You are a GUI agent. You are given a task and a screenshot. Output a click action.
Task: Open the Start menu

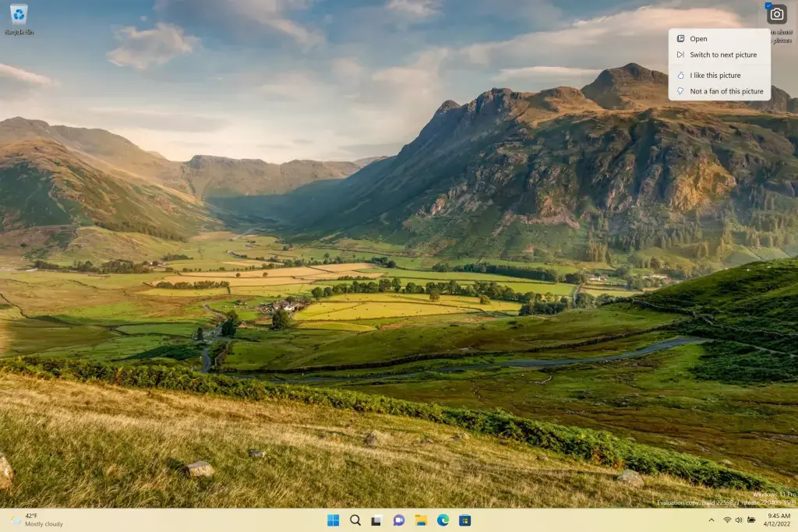click(x=334, y=520)
